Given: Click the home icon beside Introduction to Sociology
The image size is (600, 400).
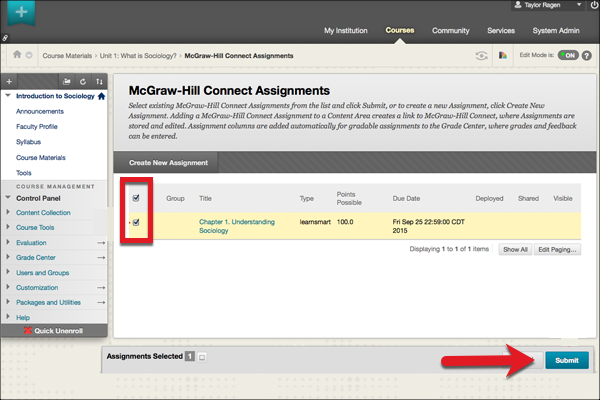Looking at the screenshot, I should [x=101, y=96].
